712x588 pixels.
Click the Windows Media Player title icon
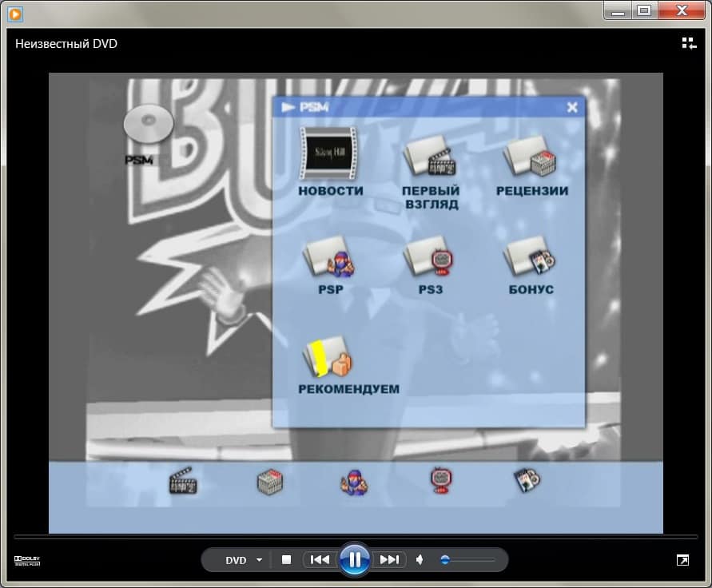coord(15,14)
